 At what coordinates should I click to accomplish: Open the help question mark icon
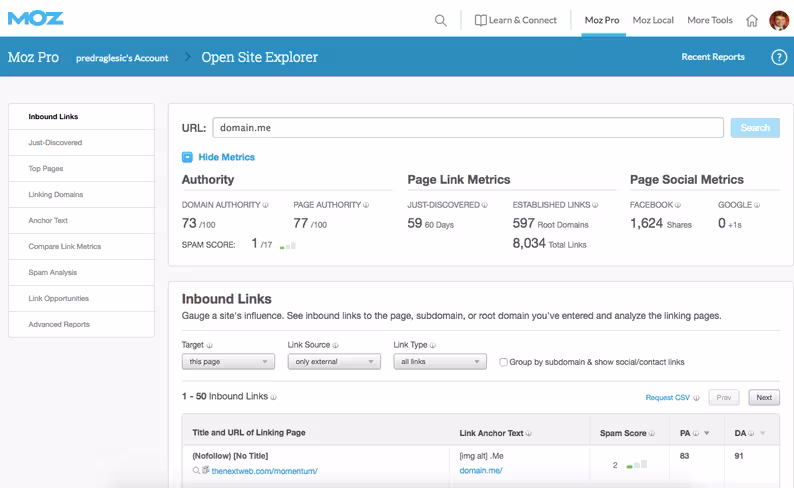pyautogui.click(x=779, y=57)
